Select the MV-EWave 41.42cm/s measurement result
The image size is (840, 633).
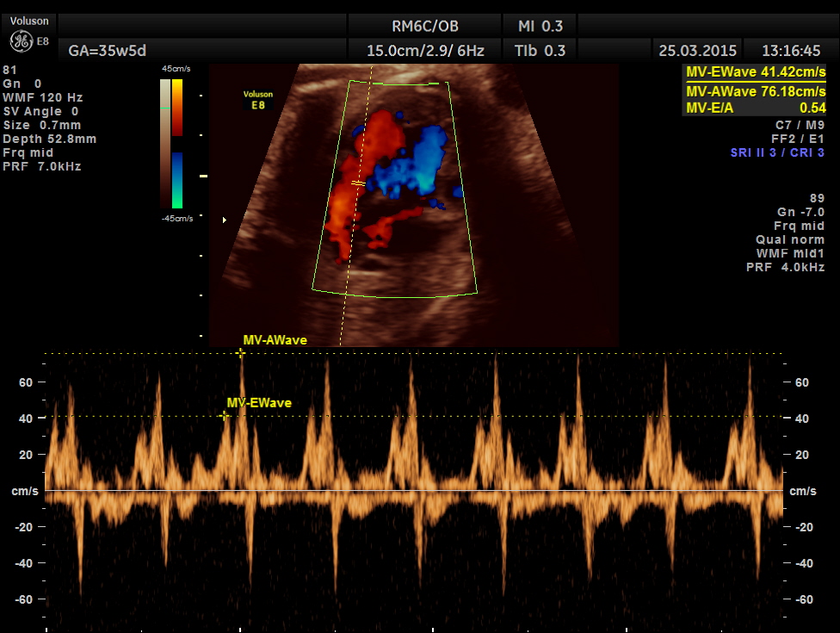[x=754, y=74]
